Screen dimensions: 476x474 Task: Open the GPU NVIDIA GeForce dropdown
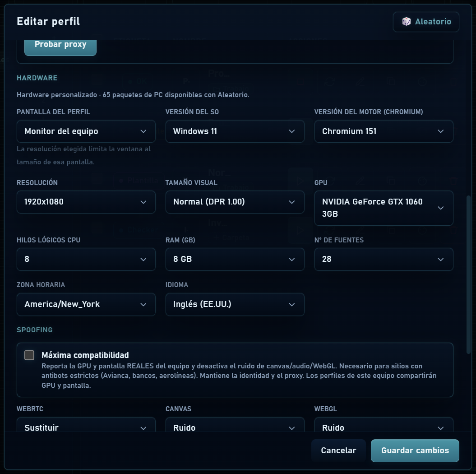tap(384, 208)
